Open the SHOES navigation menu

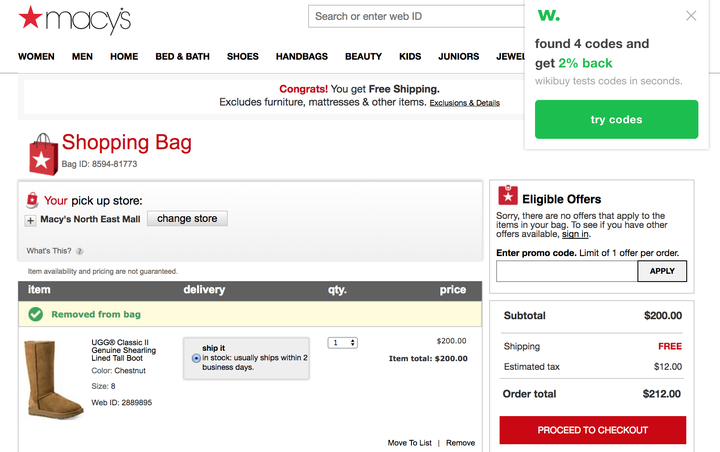pyautogui.click(x=242, y=56)
